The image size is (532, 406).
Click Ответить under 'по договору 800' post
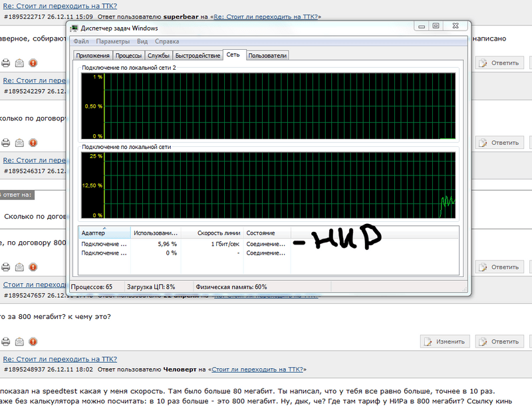[499, 267]
